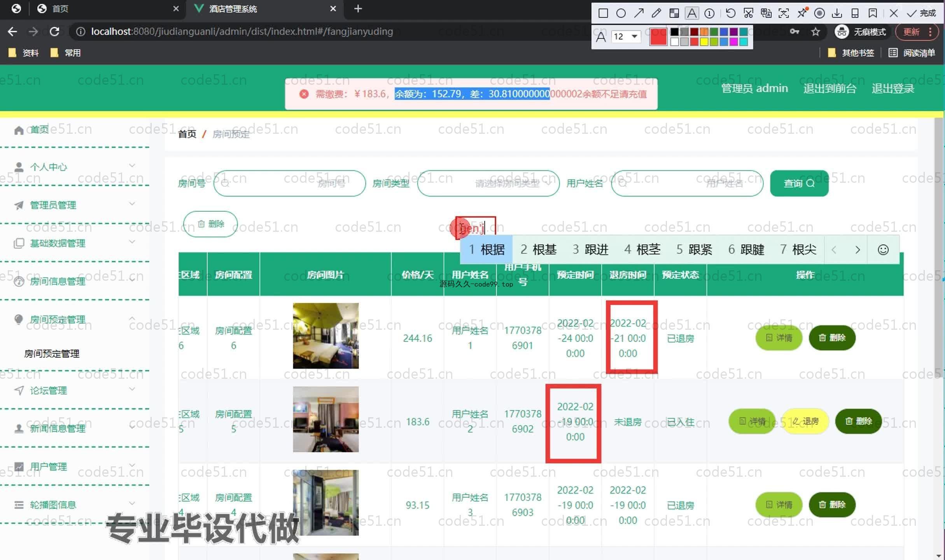Screen dimensions: 945x560
Task: Expand 基础数据管理 sidebar menu
Action: (x=74, y=243)
